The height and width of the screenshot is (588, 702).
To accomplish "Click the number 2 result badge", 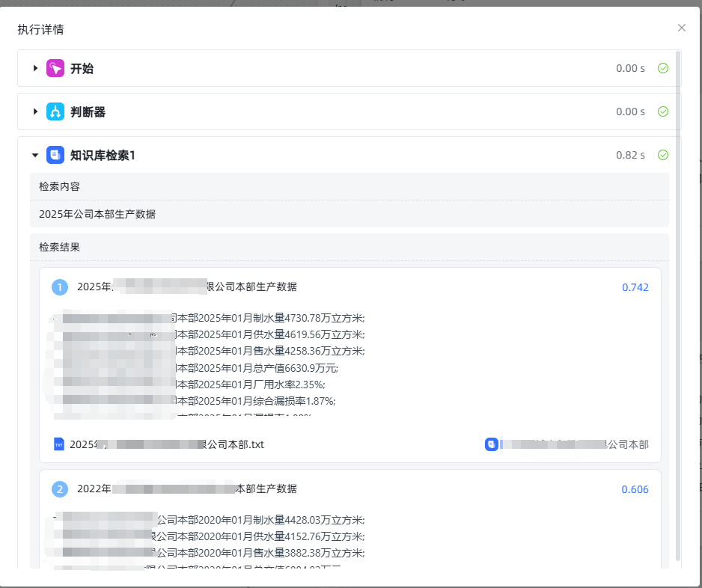I will pos(60,489).
